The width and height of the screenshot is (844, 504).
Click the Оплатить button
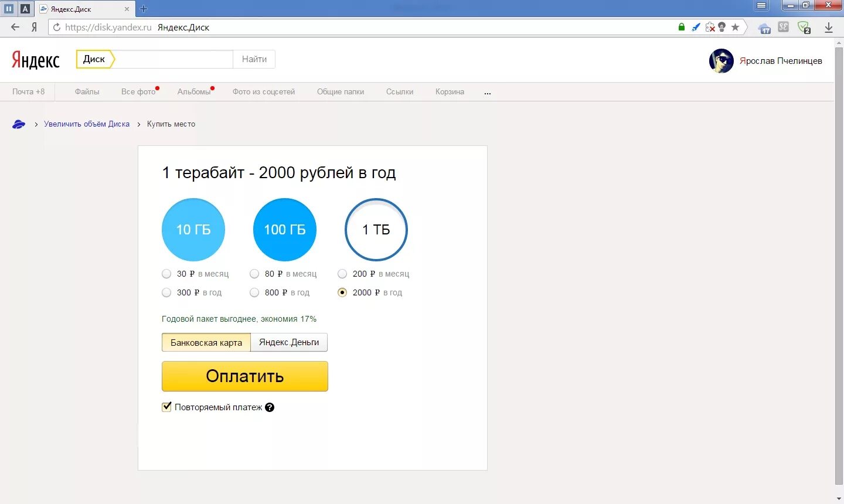[x=245, y=376]
